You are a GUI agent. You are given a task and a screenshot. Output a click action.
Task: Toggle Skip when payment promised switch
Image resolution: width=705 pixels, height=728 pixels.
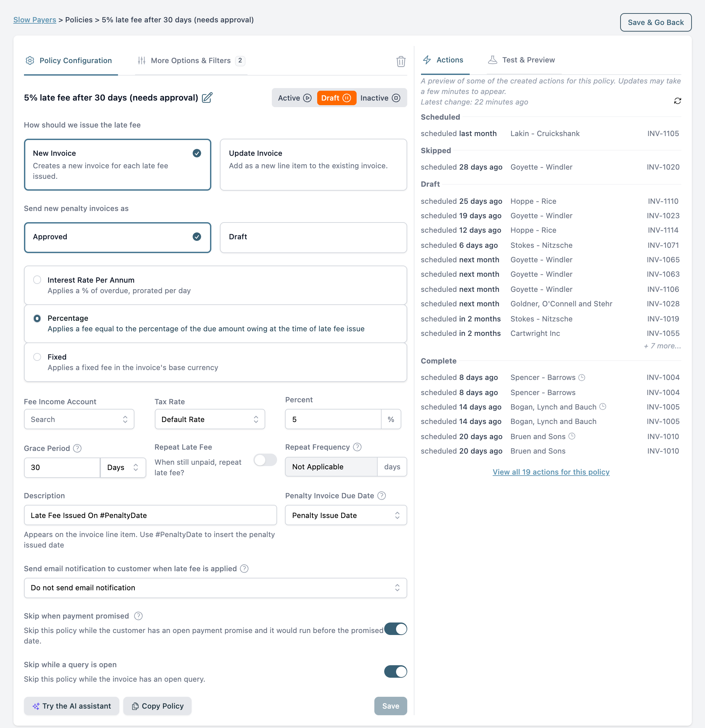(396, 629)
